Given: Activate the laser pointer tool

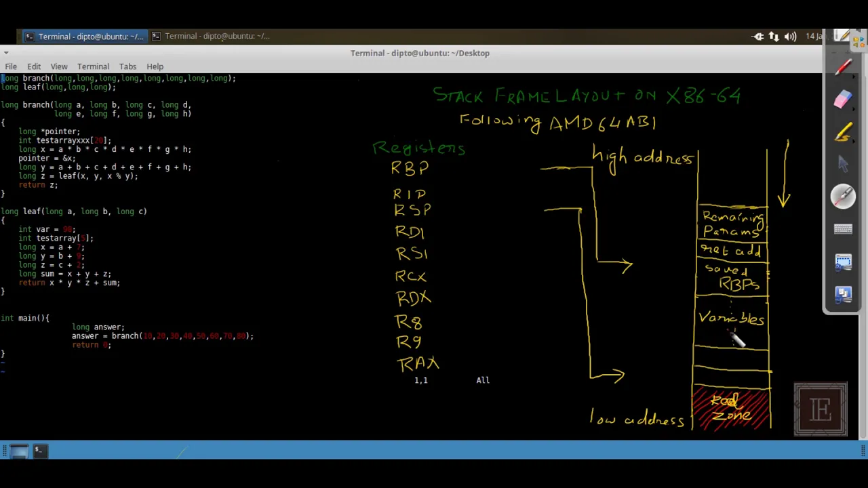Looking at the screenshot, I should coord(843,197).
